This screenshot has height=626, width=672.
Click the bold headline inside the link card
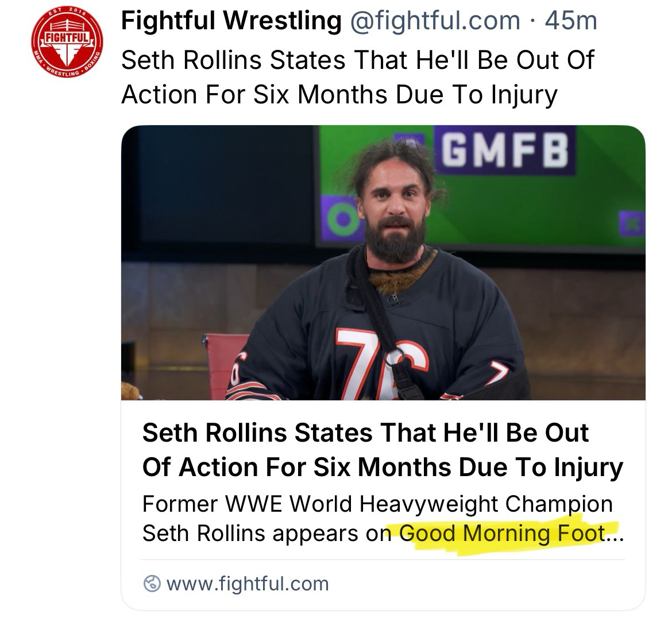tap(382, 450)
